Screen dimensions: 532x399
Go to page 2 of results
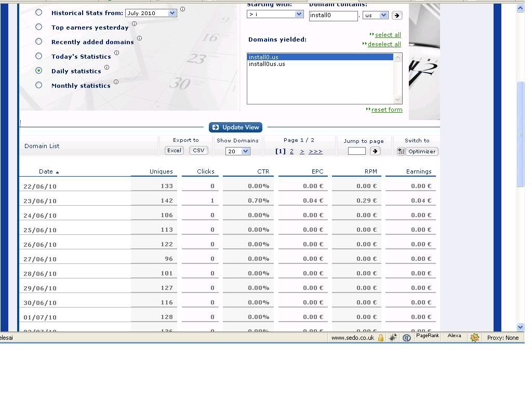[291, 151]
